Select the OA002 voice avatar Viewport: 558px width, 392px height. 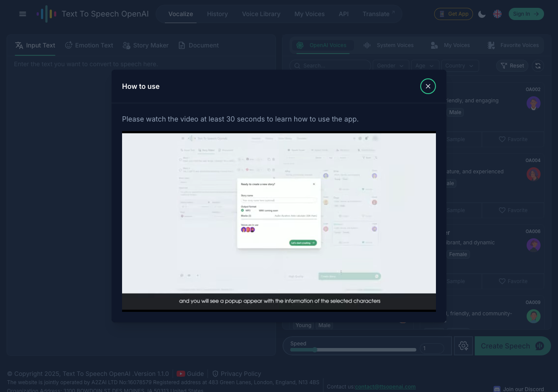534,103
